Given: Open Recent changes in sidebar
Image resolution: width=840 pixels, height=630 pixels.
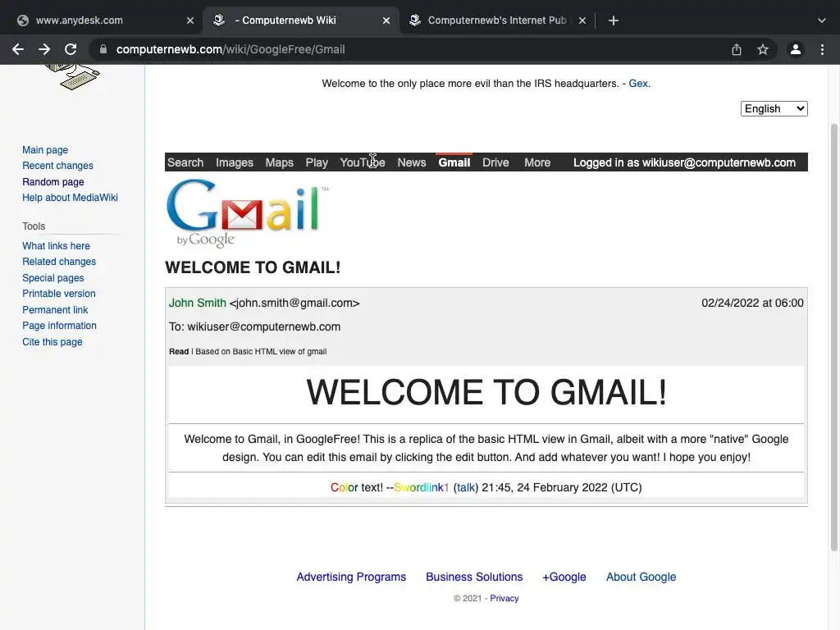Looking at the screenshot, I should click(x=58, y=166).
